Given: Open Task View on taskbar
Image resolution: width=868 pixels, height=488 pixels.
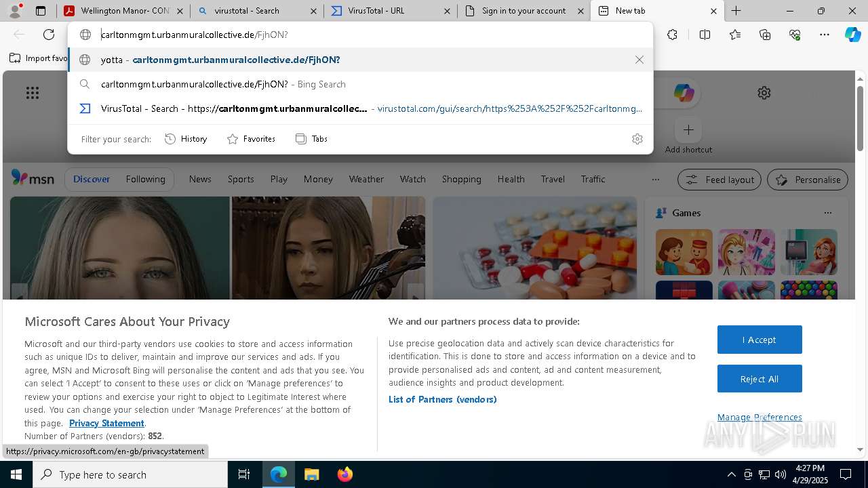Looking at the screenshot, I should pos(244,474).
